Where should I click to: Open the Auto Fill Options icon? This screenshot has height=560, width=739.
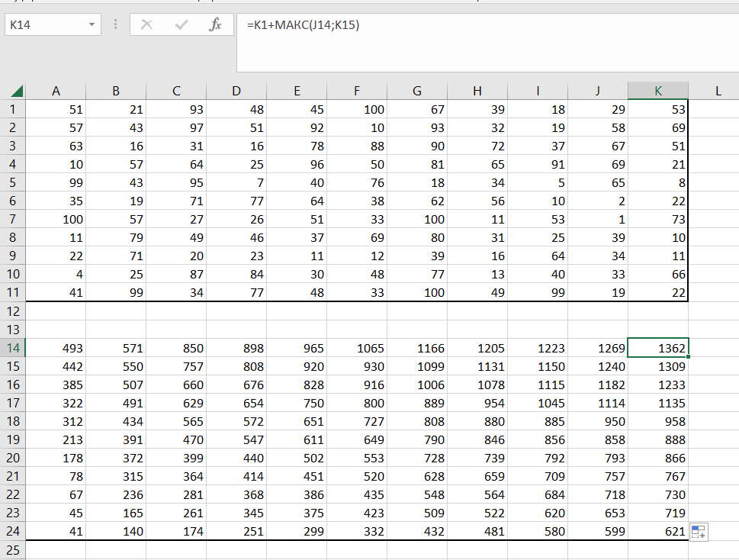(699, 533)
